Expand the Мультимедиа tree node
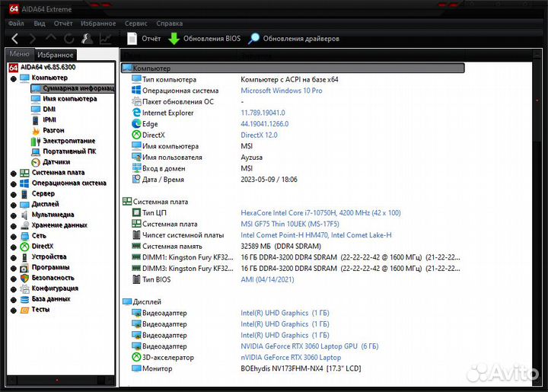Screen dimensions: 548x392 tap(13, 215)
